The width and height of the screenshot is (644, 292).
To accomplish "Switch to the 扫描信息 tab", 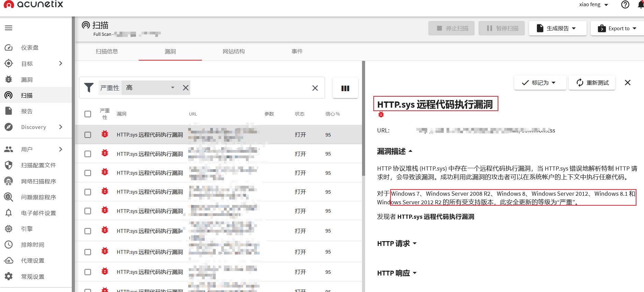I will click(x=107, y=51).
